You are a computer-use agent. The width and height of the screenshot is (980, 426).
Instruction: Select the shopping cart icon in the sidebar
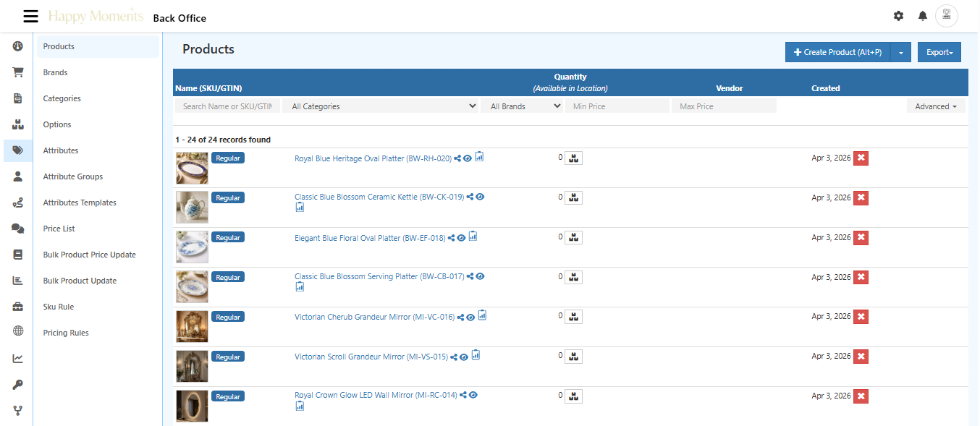17,72
